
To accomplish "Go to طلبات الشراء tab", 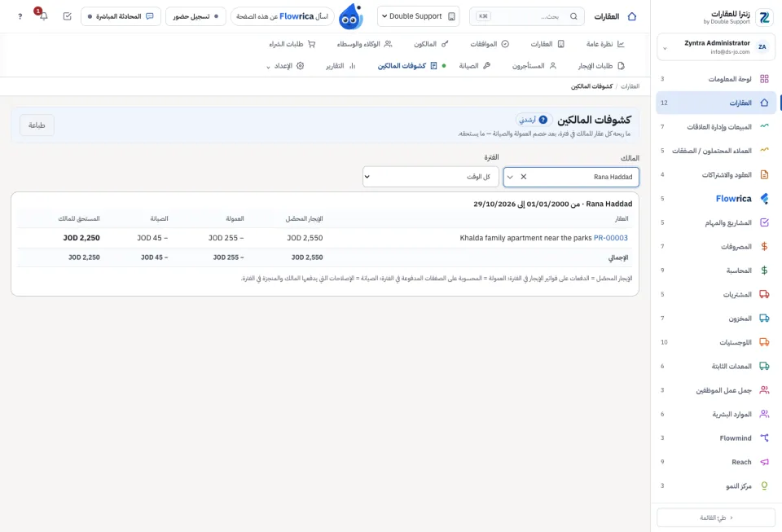I will [x=292, y=44].
